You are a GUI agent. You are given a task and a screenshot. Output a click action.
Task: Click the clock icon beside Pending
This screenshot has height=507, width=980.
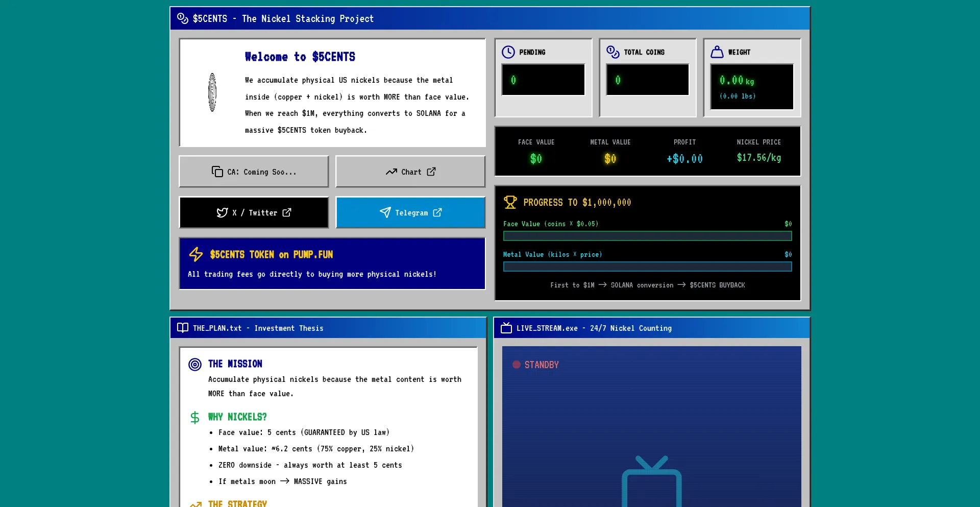(x=508, y=52)
